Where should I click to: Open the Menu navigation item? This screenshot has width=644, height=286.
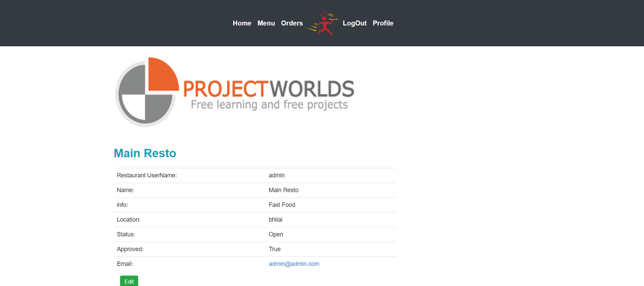pos(266,23)
